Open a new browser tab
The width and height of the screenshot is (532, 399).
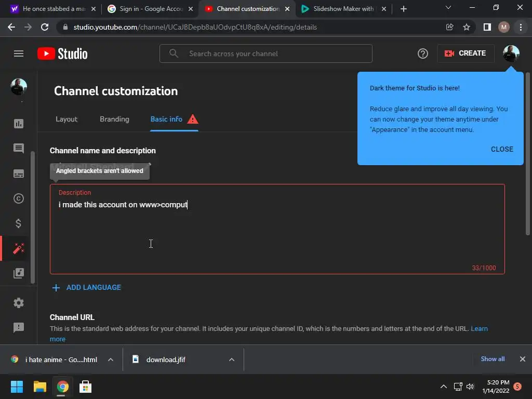coord(403,9)
